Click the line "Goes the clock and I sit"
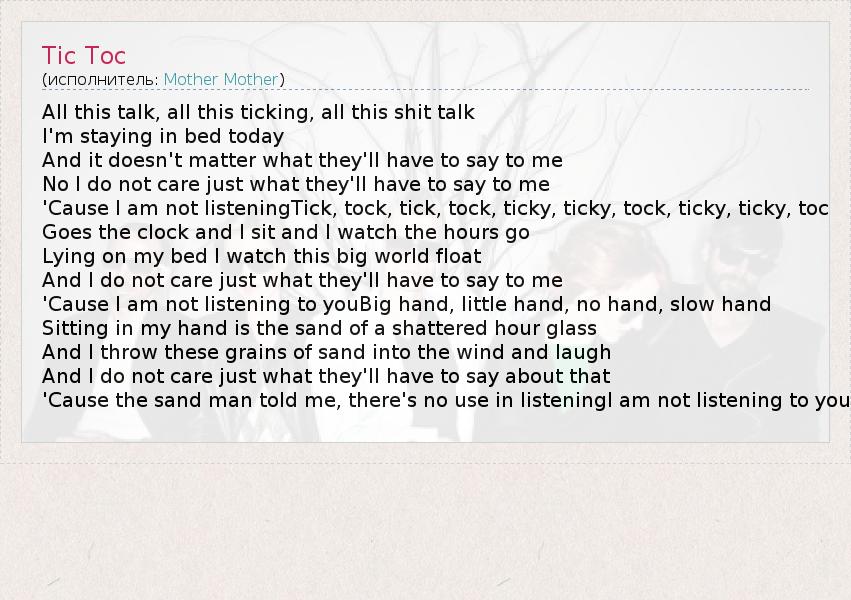851x600 pixels. point(286,232)
